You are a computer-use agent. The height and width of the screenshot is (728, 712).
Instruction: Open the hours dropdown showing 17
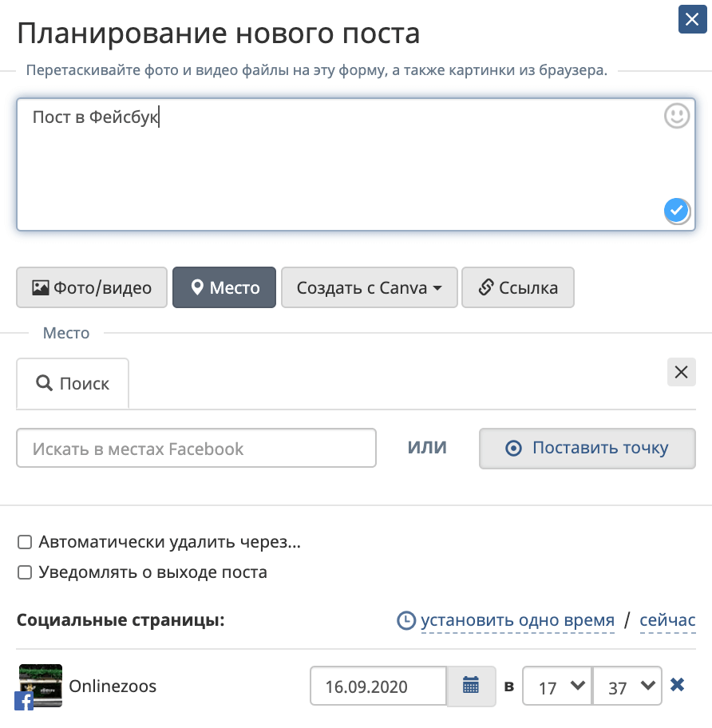556,685
